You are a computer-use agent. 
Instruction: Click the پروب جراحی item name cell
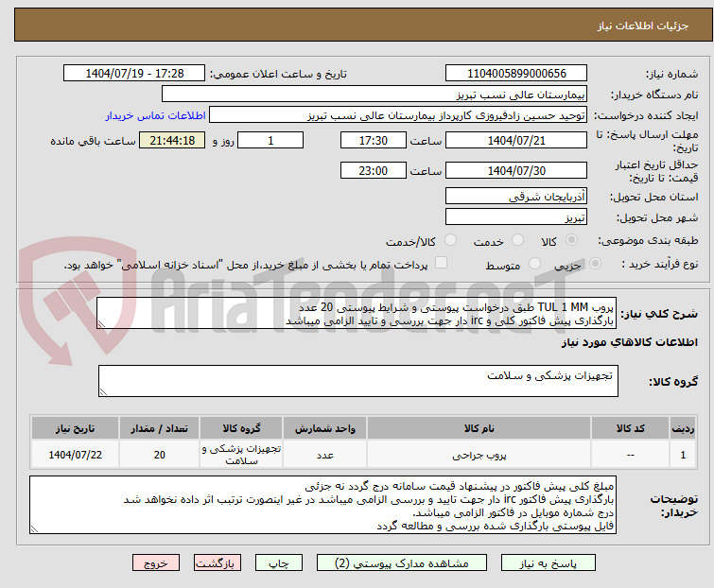pos(479,455)
